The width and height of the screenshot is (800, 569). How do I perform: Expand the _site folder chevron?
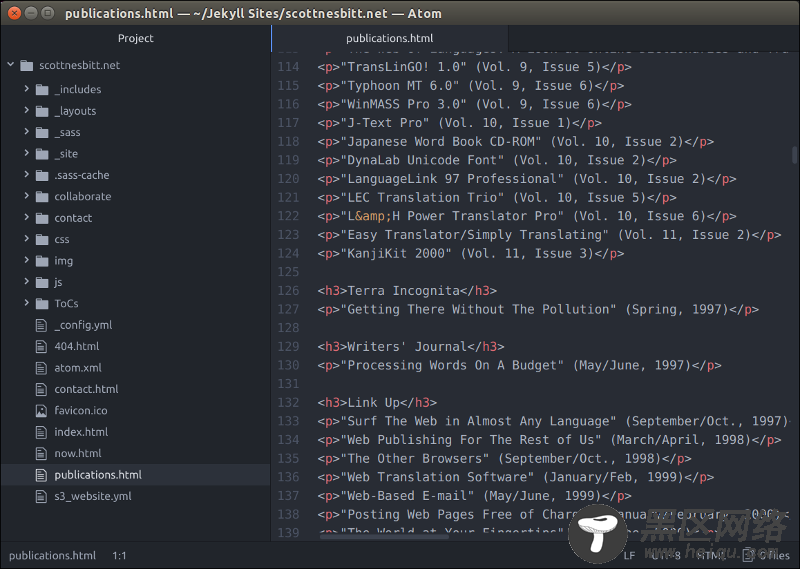[x=27, y=153]
